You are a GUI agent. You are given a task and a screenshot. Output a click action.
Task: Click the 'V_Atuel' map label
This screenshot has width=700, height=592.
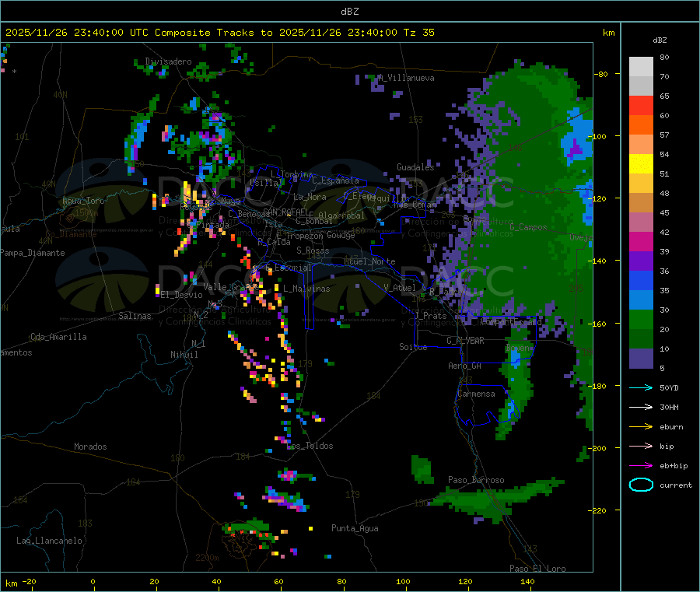[400, 288]
